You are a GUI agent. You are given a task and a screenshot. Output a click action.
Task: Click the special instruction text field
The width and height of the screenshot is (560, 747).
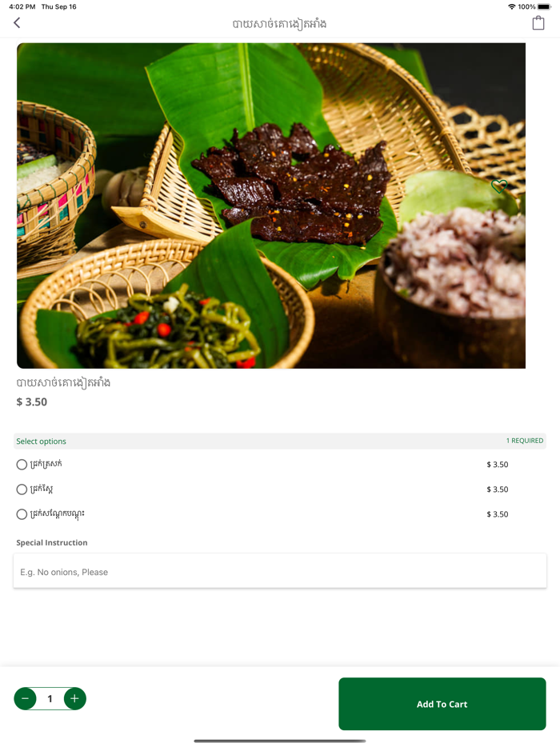(x=280, y=571)
